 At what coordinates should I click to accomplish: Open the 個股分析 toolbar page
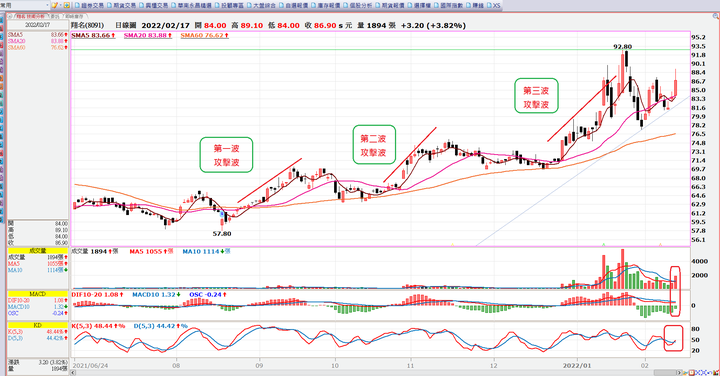pos(357,6)
